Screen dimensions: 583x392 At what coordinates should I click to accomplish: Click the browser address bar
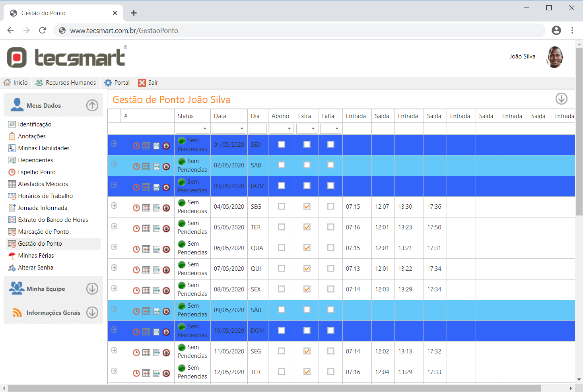(x=299, y=31)
